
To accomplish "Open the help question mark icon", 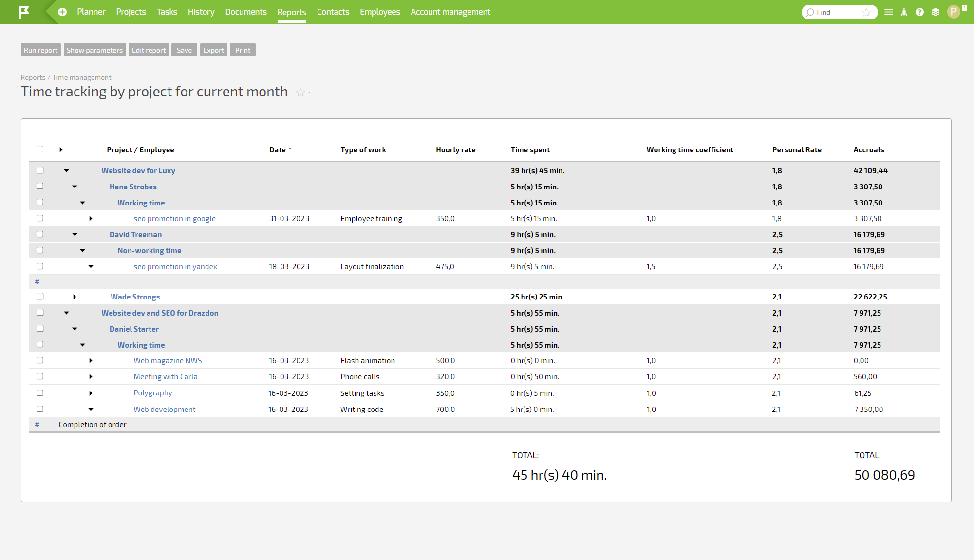I will click(920, 12).
